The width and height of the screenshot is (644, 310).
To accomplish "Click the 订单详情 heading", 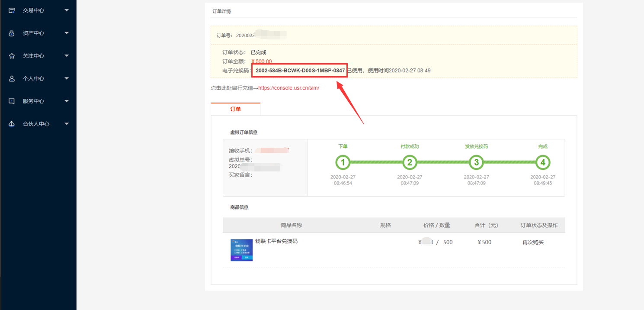I will pyautogui.click(x=221, y=11).
